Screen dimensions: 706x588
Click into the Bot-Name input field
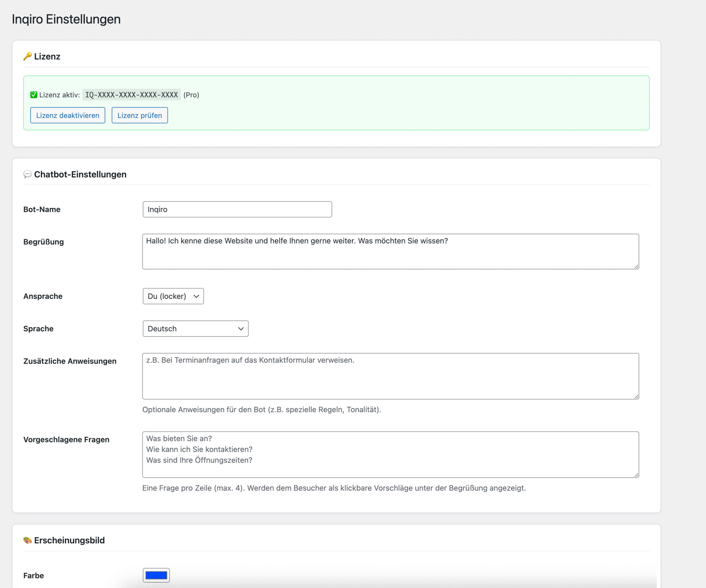[x=237, y=209]
